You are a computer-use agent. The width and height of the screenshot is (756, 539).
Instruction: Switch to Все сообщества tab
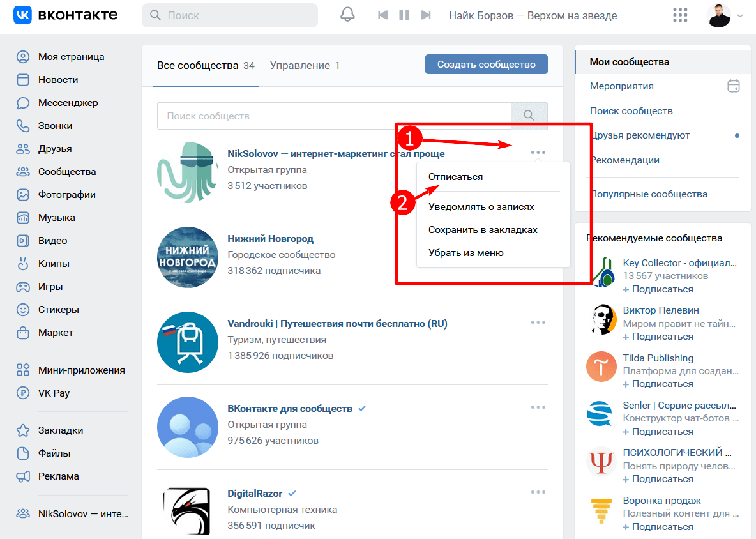coord(206,66)
